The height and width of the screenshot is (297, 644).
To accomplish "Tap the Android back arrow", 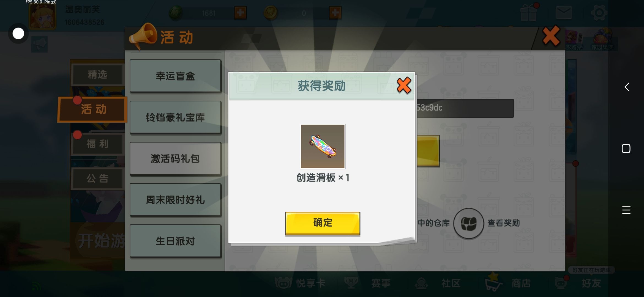I will (627, 87).
